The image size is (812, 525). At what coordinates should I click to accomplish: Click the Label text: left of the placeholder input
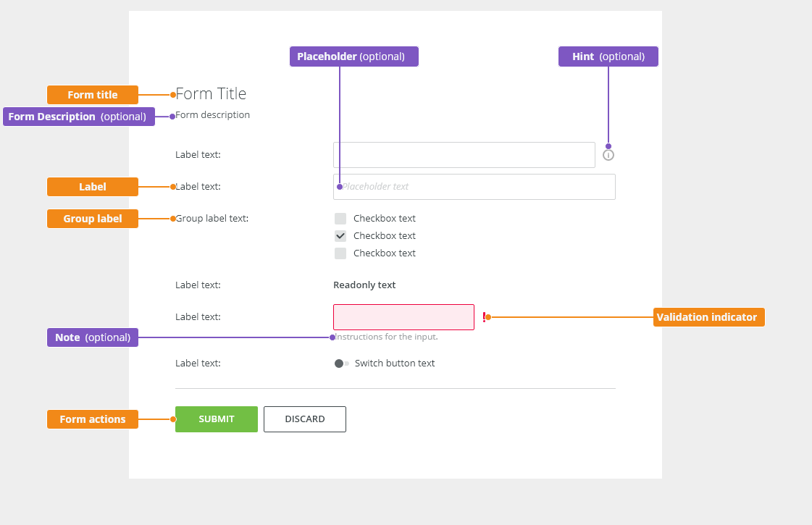tap(198, 186)
